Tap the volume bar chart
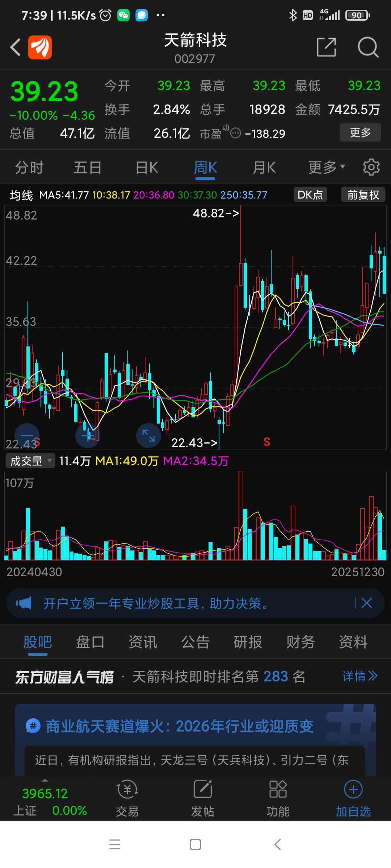The height and width of the screenshot is (868, 391). (195, 515)
